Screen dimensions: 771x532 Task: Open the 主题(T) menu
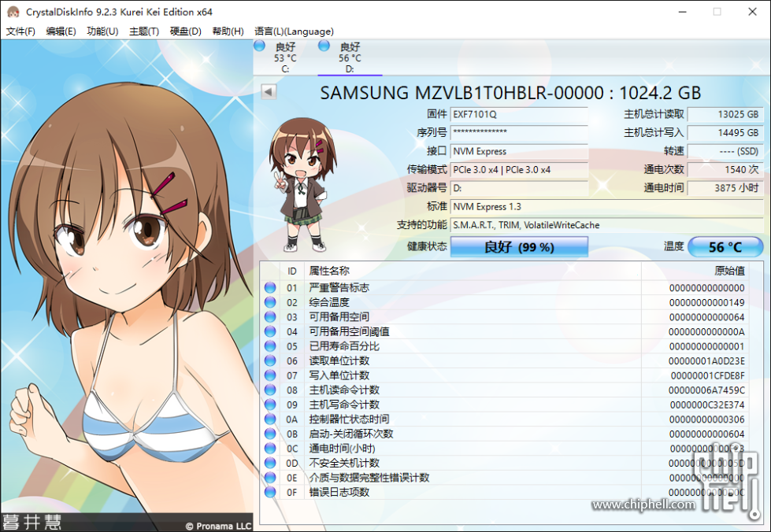click(144, 31)
